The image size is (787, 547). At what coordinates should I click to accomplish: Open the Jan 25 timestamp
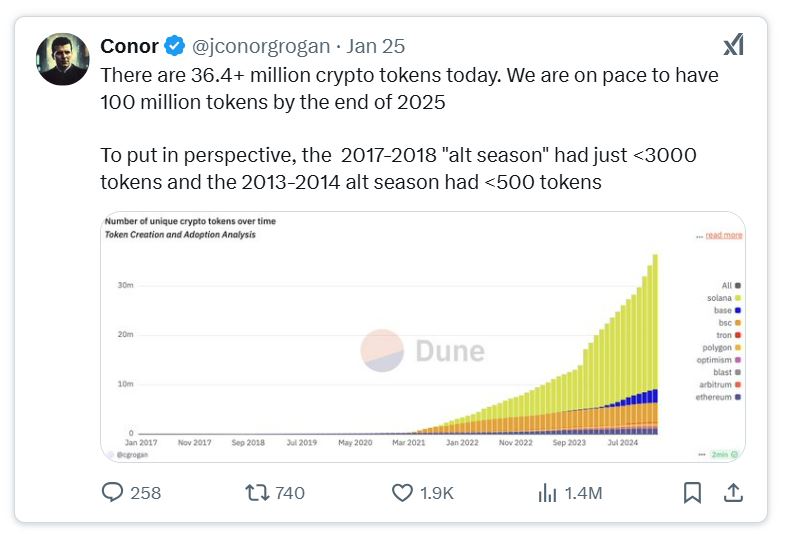click(x=376, y=46)
